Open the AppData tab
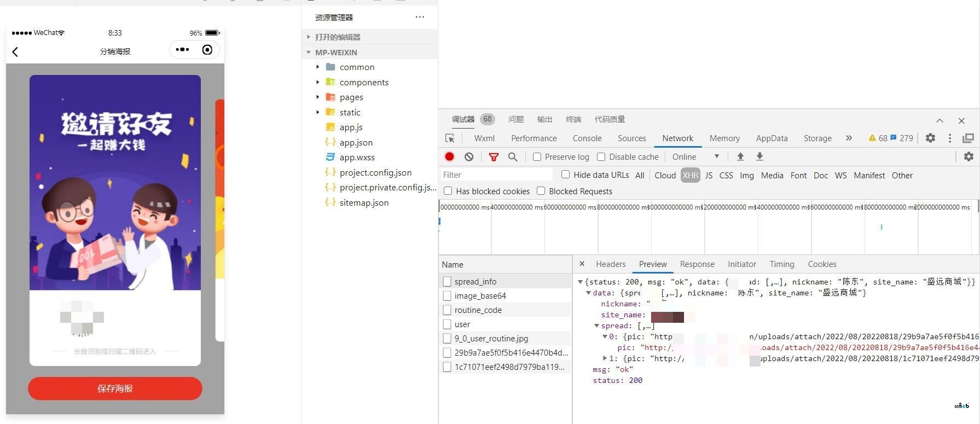This screenshot has height=424, width=980. coord(772,138)
